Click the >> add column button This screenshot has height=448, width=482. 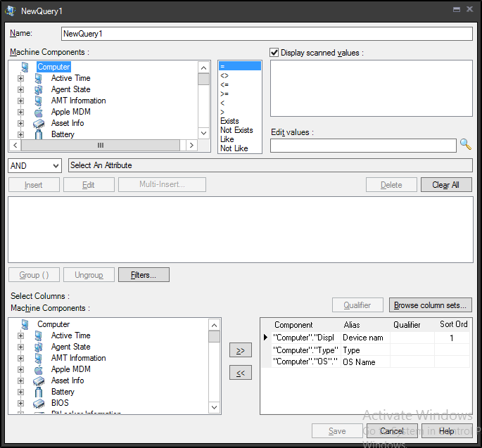point(240,350)
